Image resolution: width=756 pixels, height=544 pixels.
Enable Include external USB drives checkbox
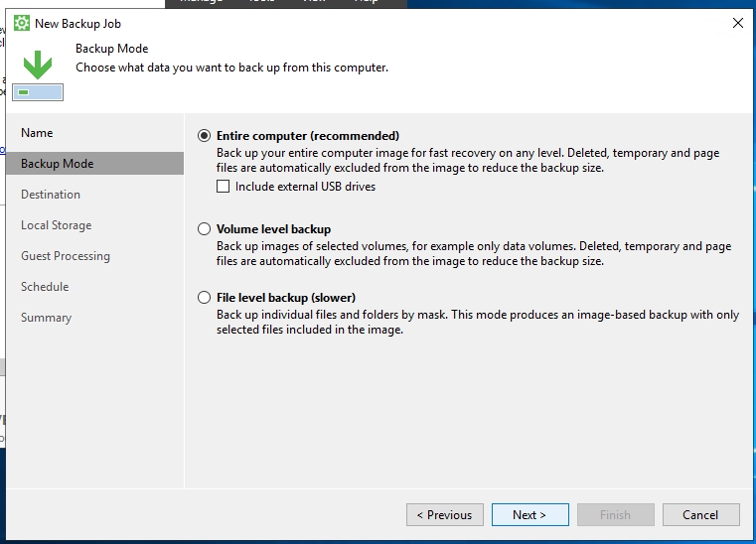tap(224, 187)
